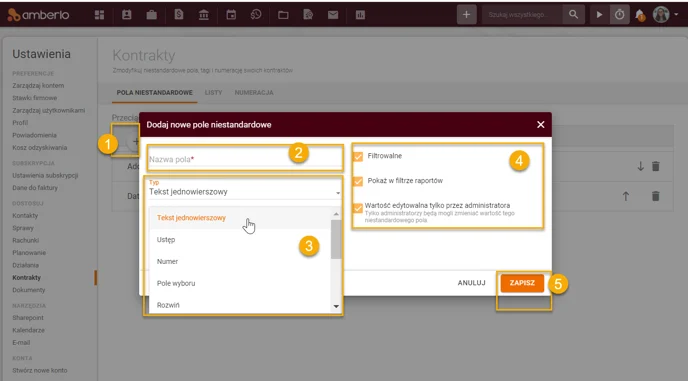Viewport: 688px width, 381px height.
Task: Open notifications bell icon
Action: pyautogui.click(x=640, y=15)
